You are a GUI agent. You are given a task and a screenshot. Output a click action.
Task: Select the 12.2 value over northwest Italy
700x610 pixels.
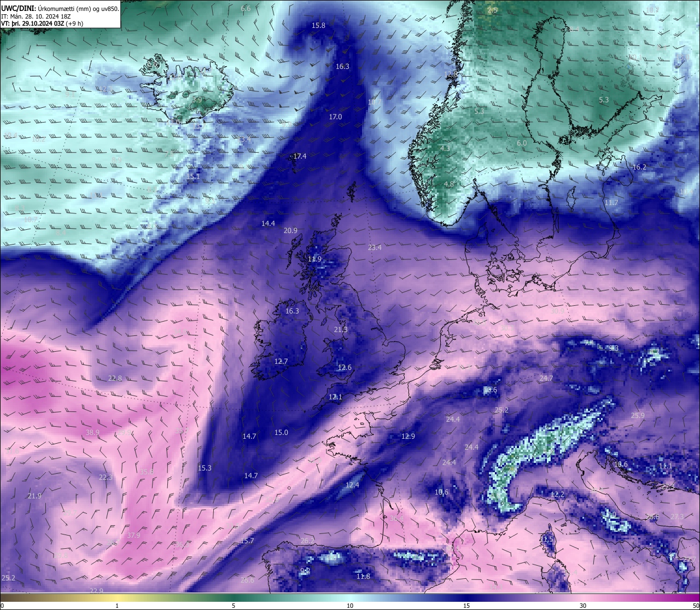point(557,495)
